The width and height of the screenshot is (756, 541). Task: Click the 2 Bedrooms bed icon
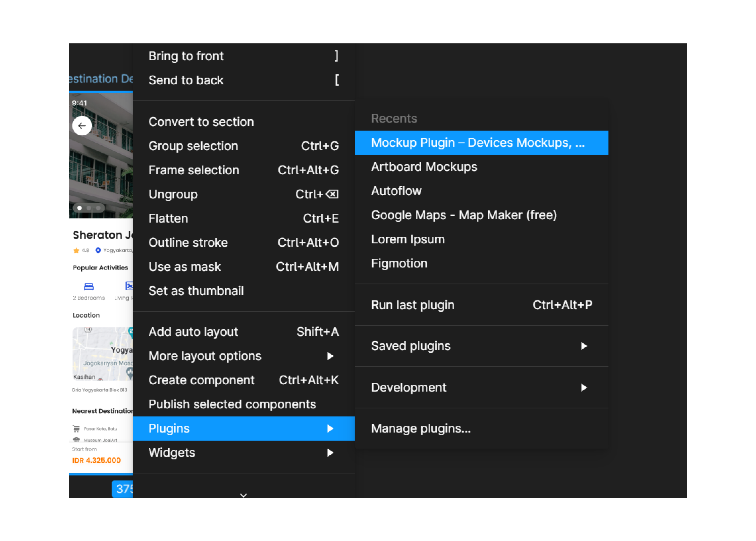89,286
